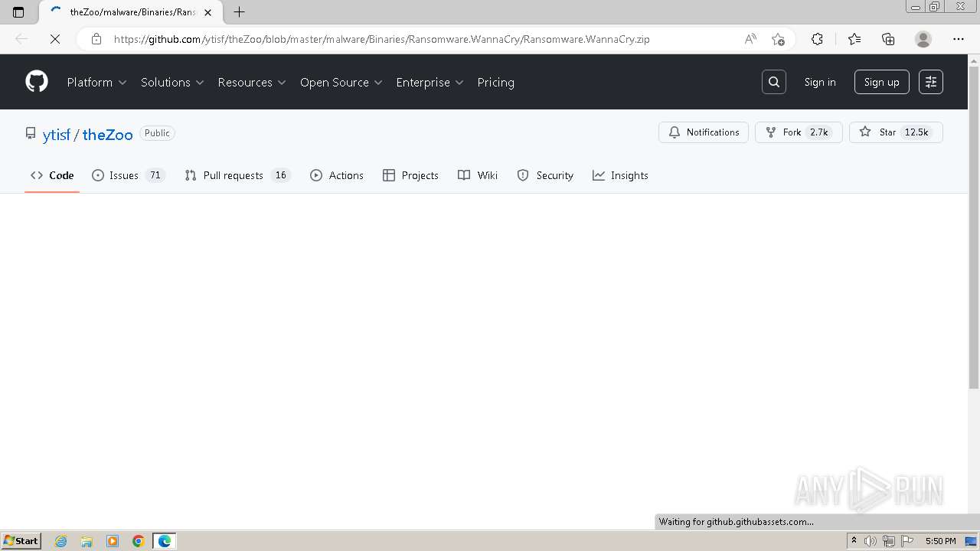The image size is (980, 551).
Task: Open the GitHub logo homepage
Action: (37, 82)
